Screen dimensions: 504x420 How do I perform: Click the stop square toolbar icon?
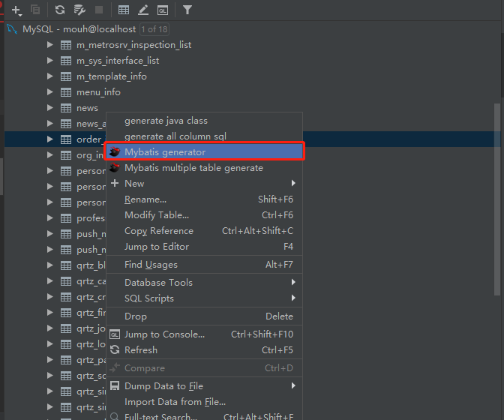[99, 10]
